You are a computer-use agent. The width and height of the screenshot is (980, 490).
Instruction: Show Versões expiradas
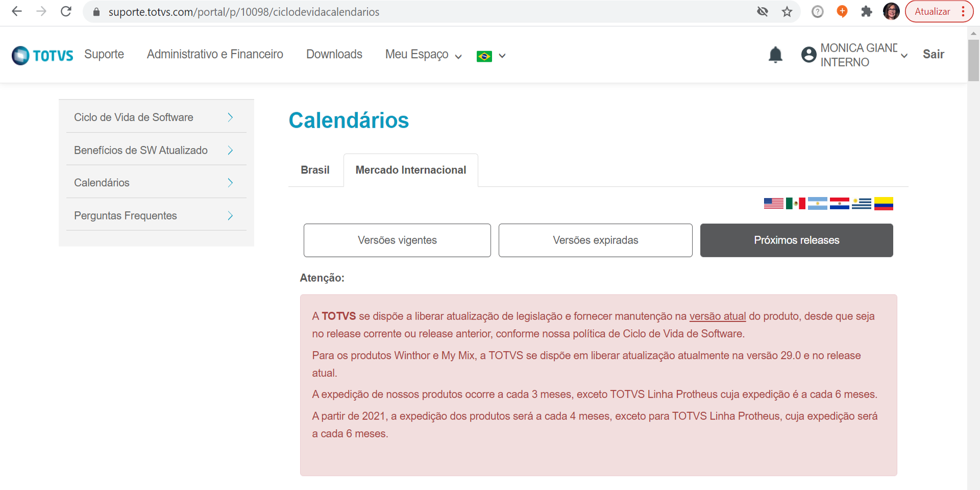[596, 240]
